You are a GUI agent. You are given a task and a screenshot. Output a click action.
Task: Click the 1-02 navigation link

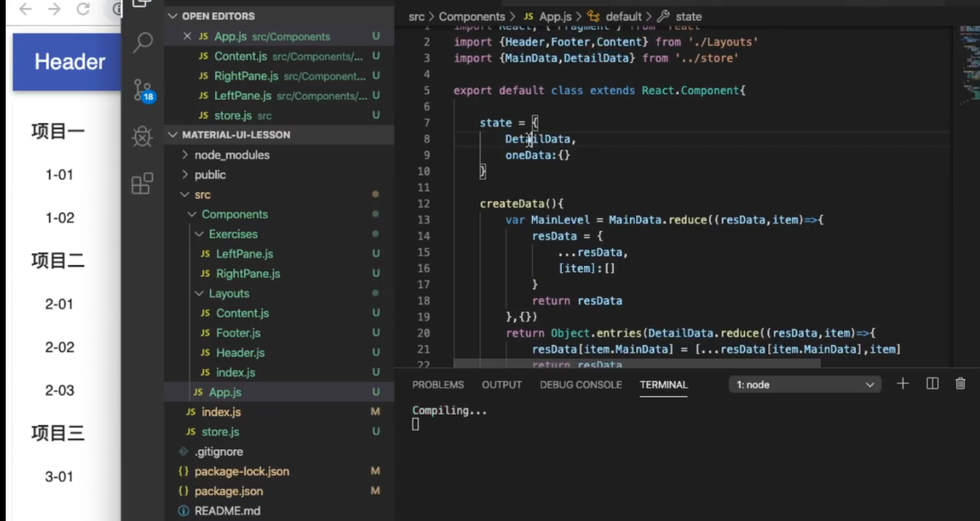pos(59,217)
